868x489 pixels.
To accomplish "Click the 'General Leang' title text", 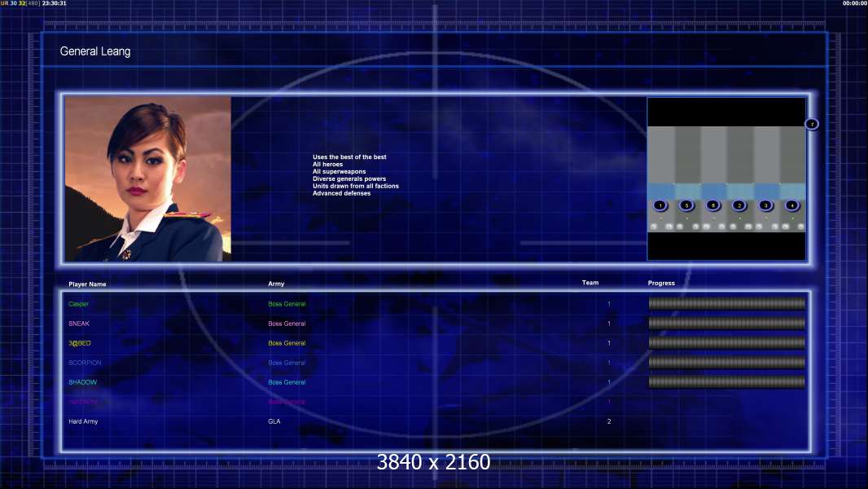I will [95, 51].
